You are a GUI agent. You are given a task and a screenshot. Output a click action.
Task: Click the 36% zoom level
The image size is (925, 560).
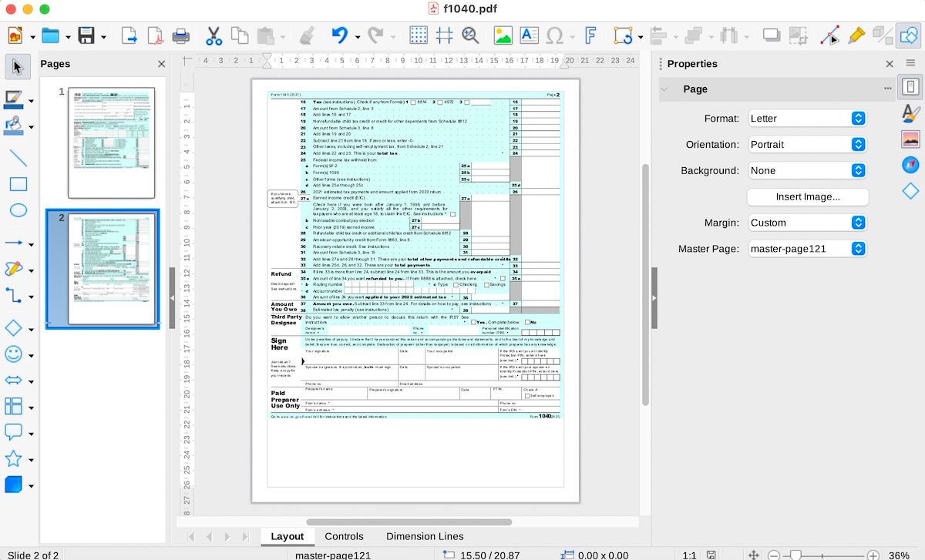[899, 555]
